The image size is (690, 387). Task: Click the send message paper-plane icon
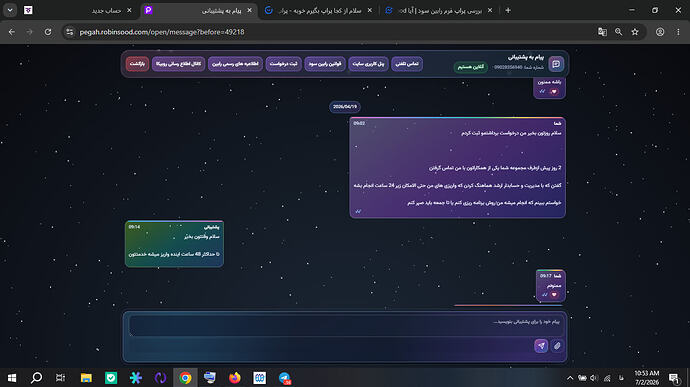(x=541, y=346)
